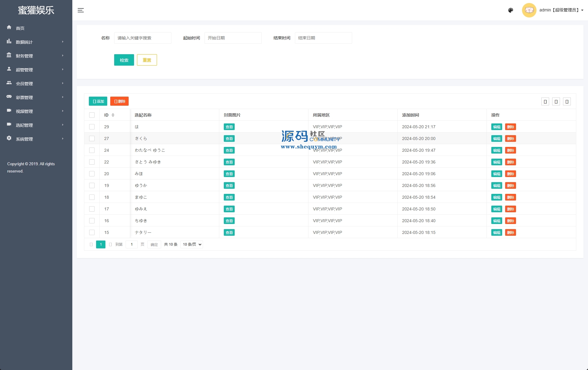The image size is (588, 370).
Task: Click the bank icon for 财务管理
Action: [9, 55]
